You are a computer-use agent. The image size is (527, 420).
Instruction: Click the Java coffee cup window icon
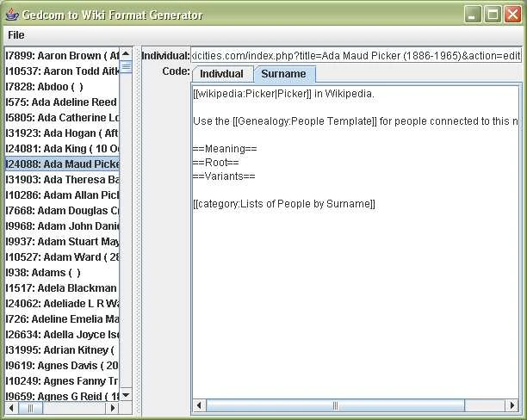[x=12, y=15]
